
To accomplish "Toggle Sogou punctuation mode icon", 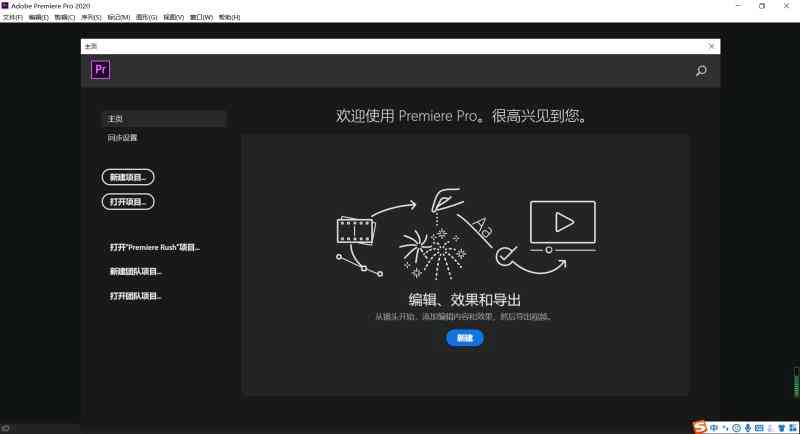I will click(x=725, y=428).
